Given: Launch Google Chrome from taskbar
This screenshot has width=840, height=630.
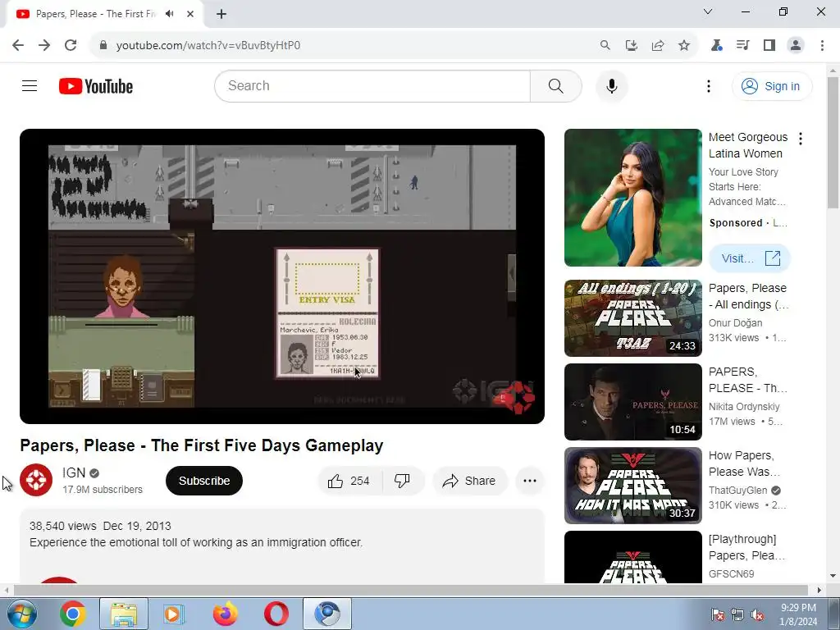Looking at the screenshot, I should [73, 614].
